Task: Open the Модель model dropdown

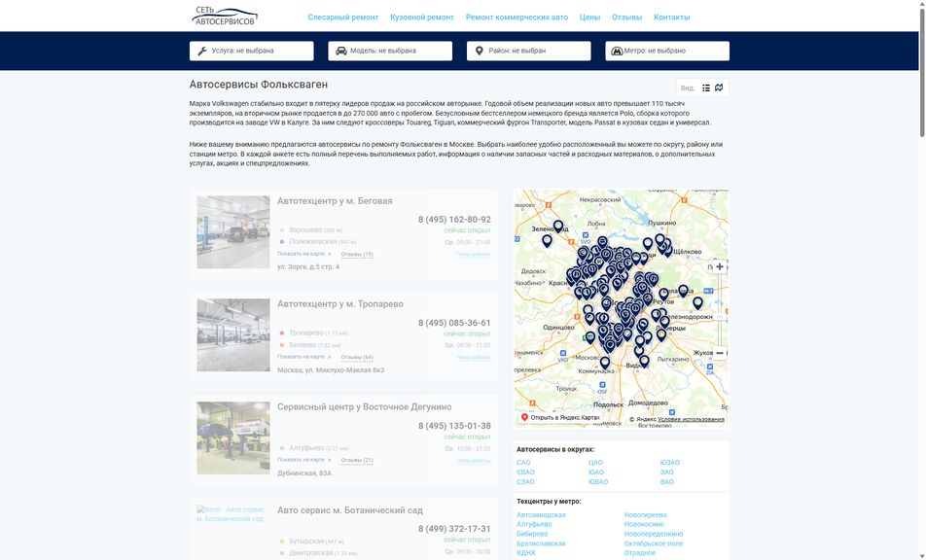Action: 390,51
